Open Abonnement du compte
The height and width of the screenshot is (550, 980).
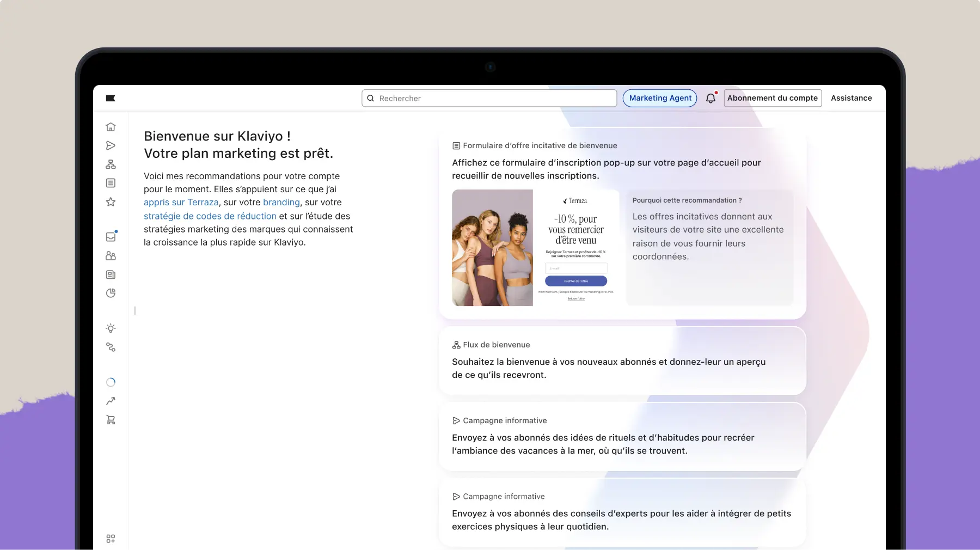click(773, 98)
